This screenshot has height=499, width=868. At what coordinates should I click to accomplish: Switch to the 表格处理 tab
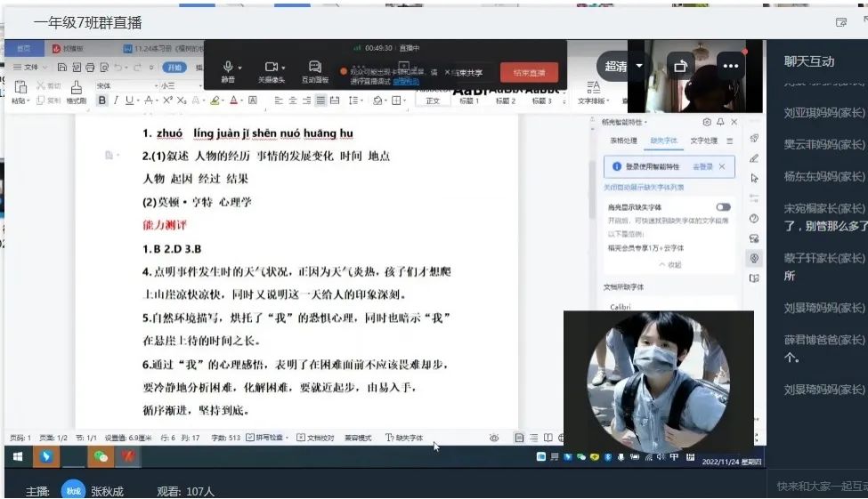click(x=623, y=141)
